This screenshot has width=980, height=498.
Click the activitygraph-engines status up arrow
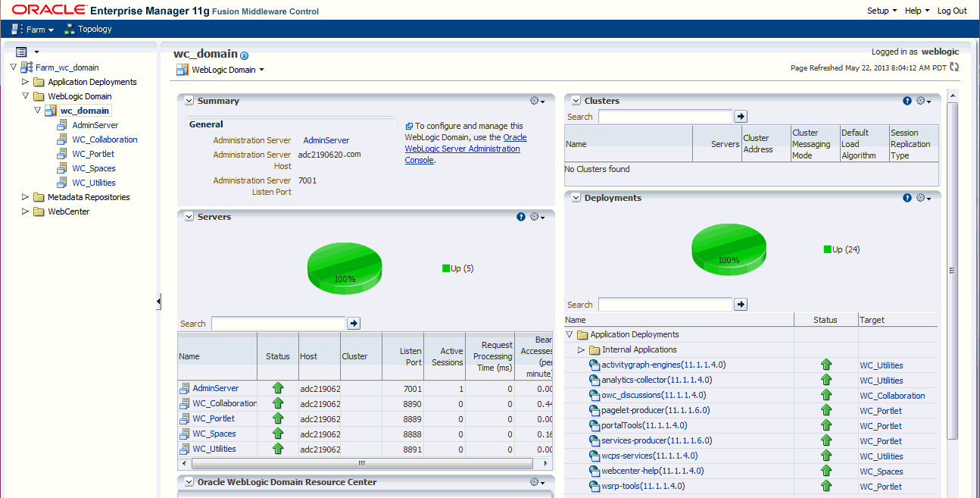[826, 365]
